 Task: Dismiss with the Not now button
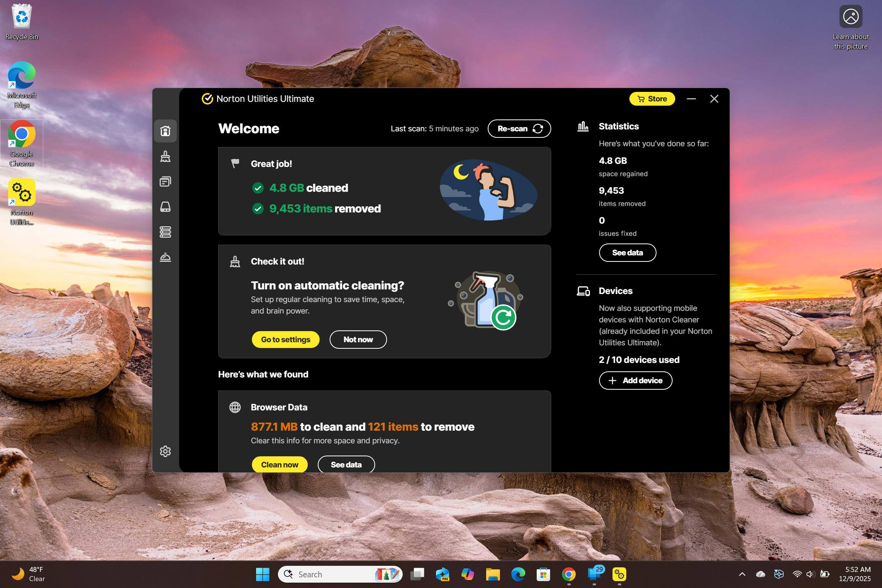click(358, 340)
